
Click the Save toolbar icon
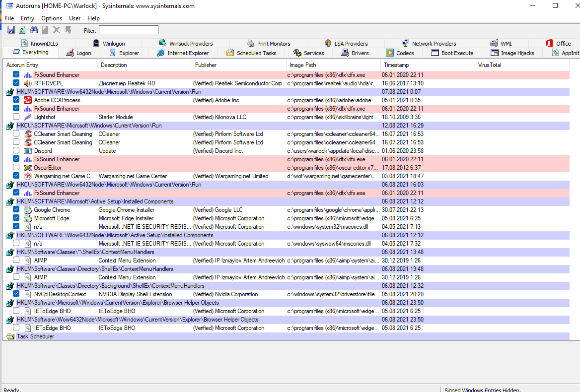[x=11, y=30]
